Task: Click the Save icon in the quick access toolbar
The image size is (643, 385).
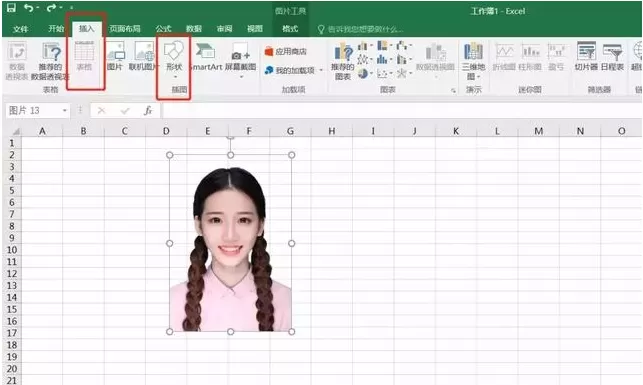Action: 11,7
